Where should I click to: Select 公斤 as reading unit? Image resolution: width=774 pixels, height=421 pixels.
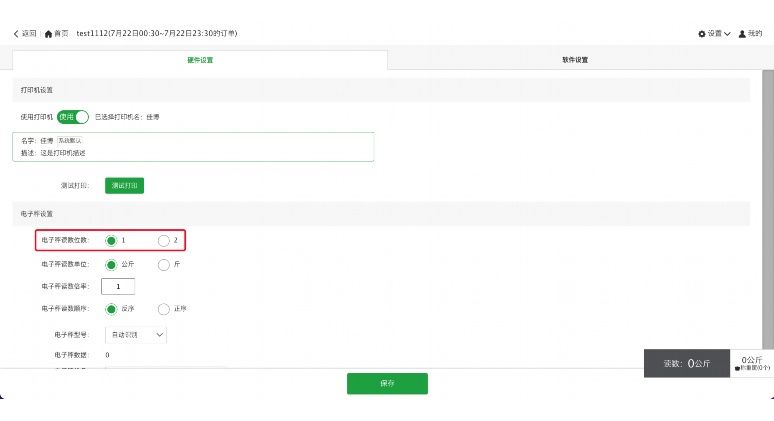111,265
